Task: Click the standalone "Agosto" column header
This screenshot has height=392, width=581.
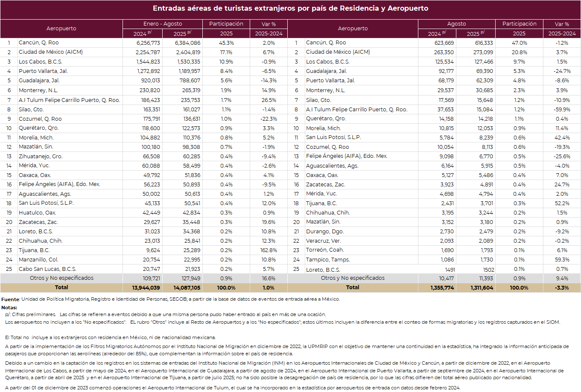Action: 456,24
